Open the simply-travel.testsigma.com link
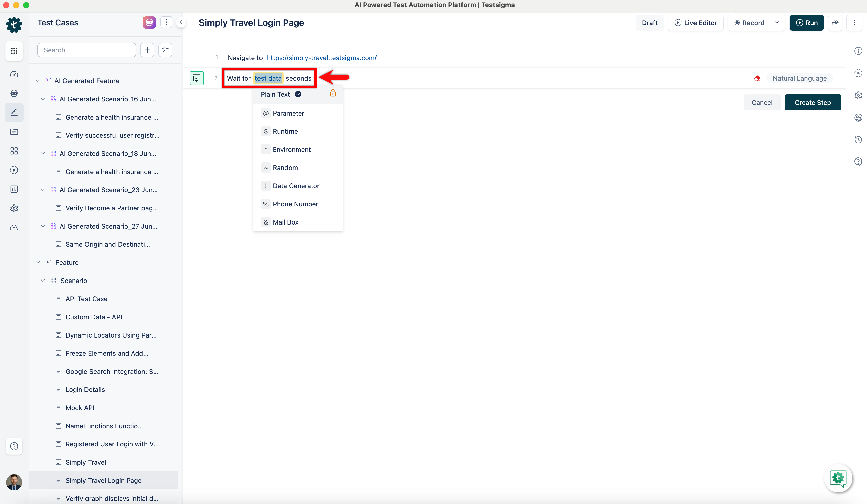The image size is (867, 504). click(321, 58)
